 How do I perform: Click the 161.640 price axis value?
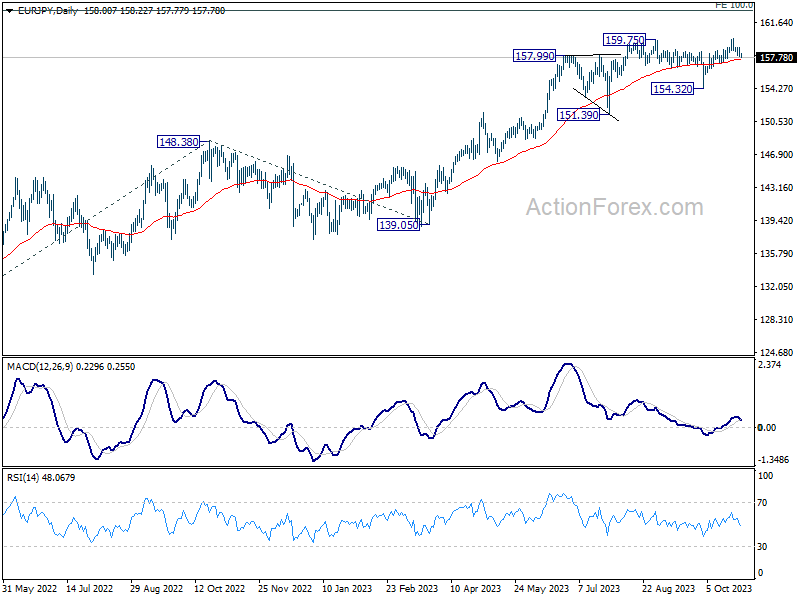[x=777, y=22]
